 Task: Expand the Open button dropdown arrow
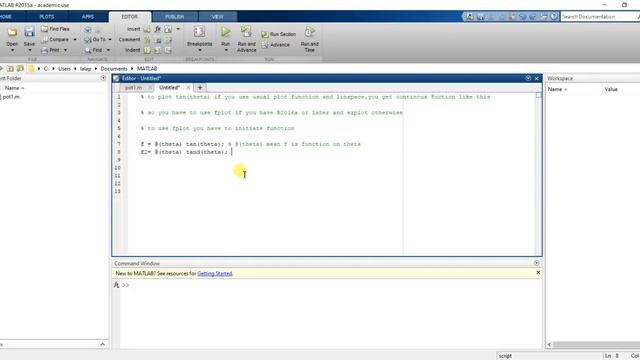[x=12, y=50]
